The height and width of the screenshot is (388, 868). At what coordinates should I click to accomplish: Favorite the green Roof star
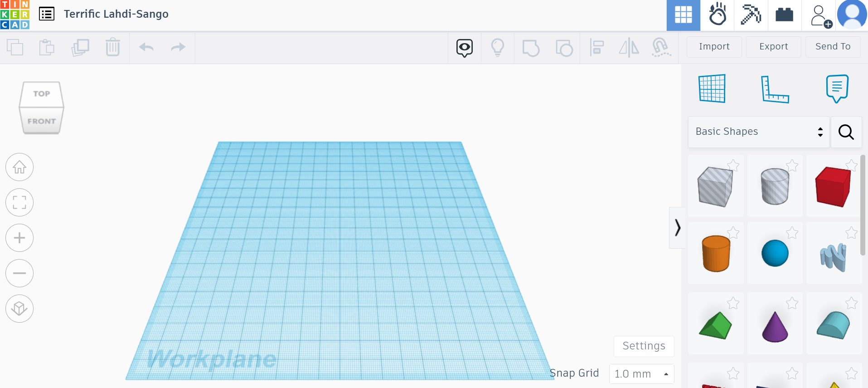[x=733, y=303]
